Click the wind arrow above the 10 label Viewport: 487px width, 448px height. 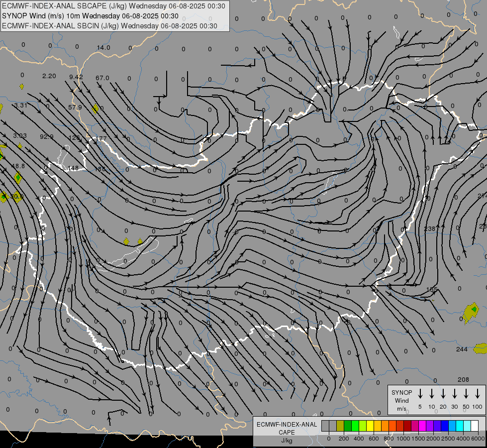point(431,394)
